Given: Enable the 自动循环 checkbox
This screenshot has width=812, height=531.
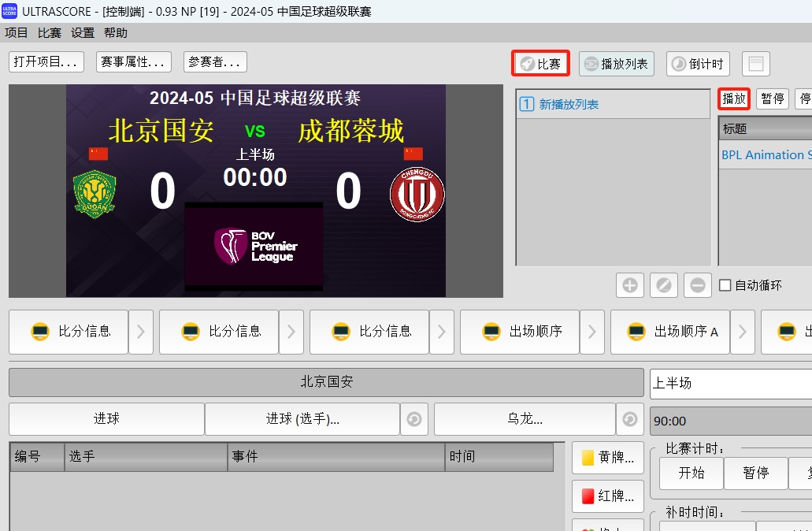Looking at the screenshot, I should click(725, 285).
